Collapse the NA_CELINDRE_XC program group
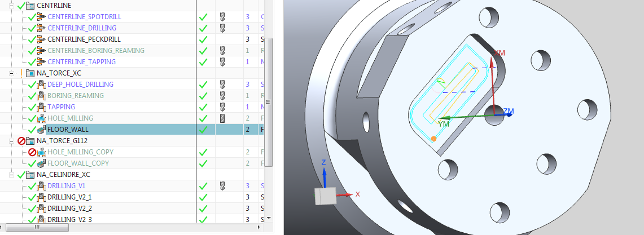 pyautogui.click(x=12, y=175)
